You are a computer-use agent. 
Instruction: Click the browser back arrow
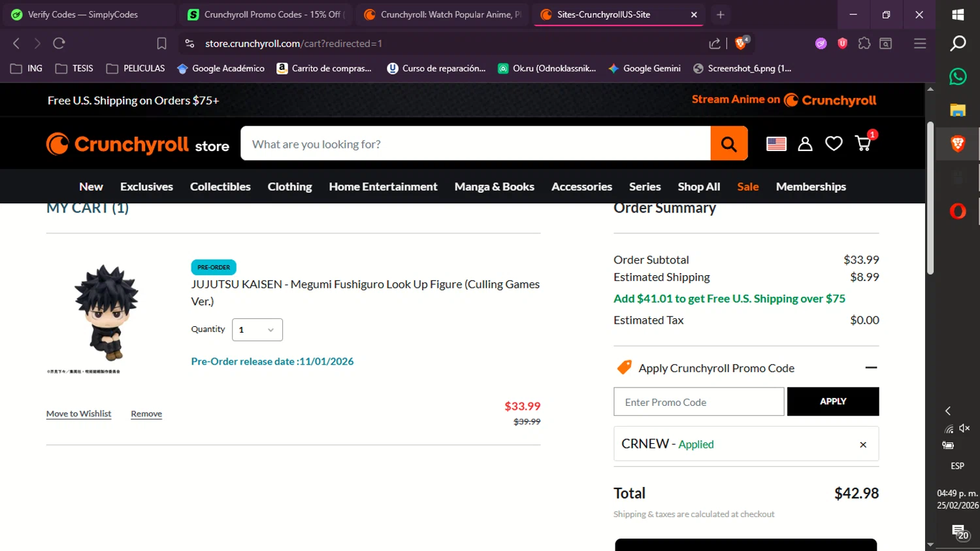16,43
